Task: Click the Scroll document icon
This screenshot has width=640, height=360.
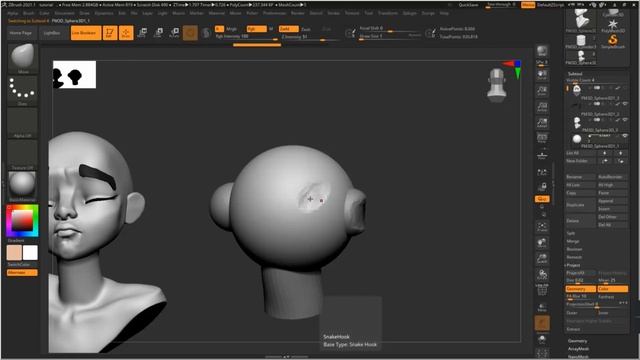Action: click(x=542, y=76)
